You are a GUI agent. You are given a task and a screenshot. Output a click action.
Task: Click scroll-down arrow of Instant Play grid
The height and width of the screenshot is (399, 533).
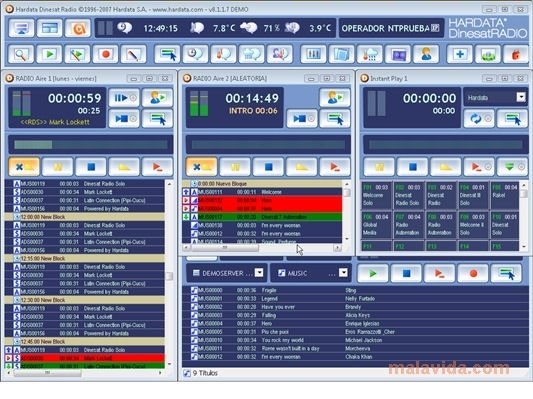(524, 246)
